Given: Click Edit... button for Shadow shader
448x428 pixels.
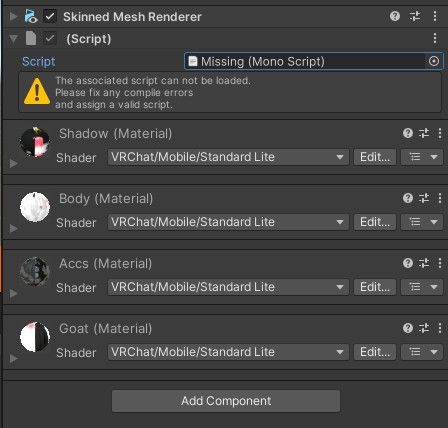Looking at the screenshot, I should click(375, 157).
